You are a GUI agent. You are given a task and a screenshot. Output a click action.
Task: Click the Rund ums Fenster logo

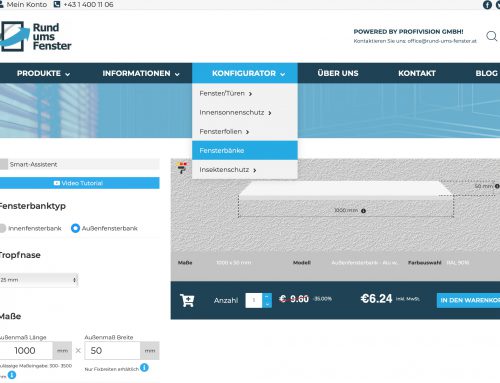[36, 36]
